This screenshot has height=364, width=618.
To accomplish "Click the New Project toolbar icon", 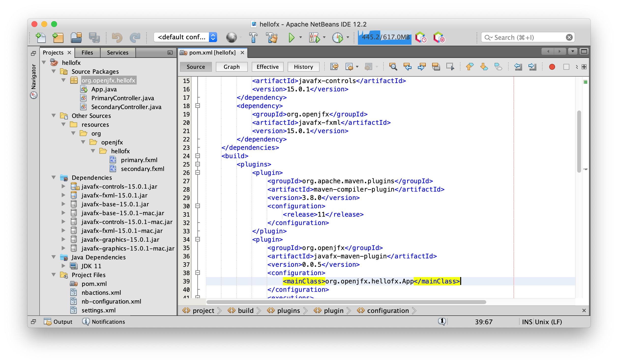I will 58,38.
